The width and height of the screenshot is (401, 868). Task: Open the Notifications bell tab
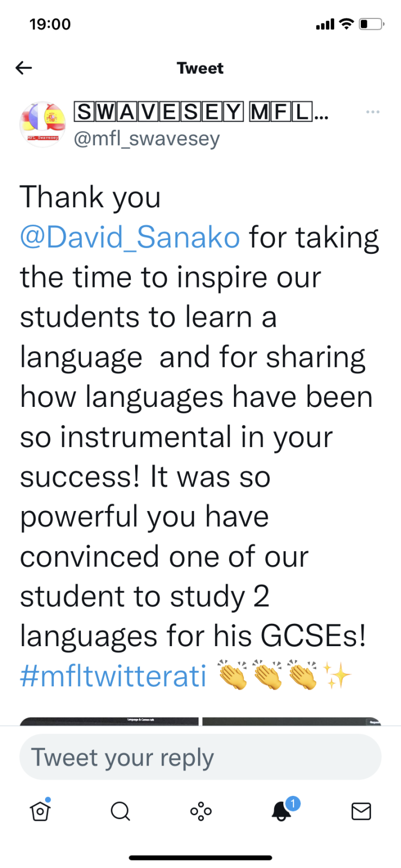281,811
